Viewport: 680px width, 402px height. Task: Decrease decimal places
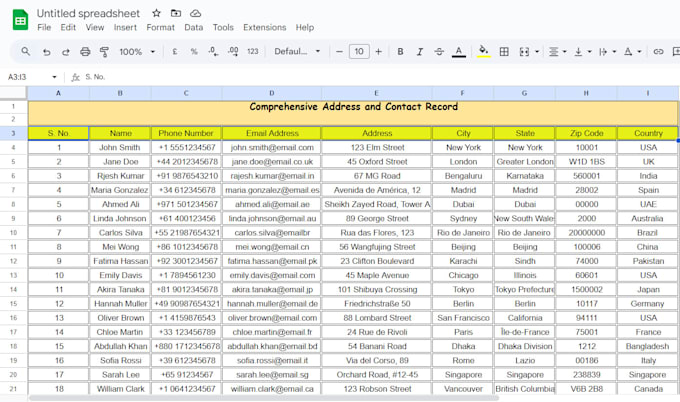pyautogui.click(x=213, y=52)
